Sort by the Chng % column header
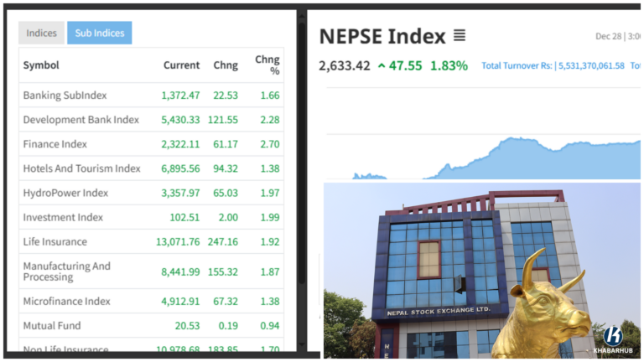 pyautogui.click(x=267, y=65)
